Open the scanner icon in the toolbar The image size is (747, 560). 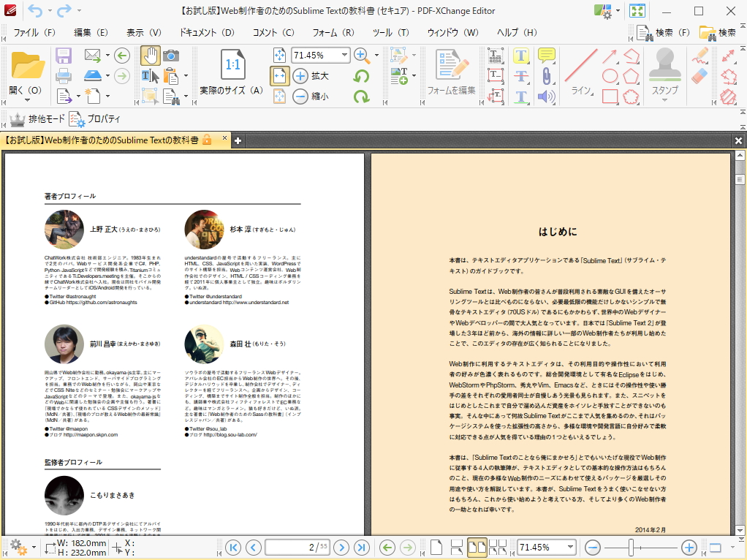[x=92, y=75]
